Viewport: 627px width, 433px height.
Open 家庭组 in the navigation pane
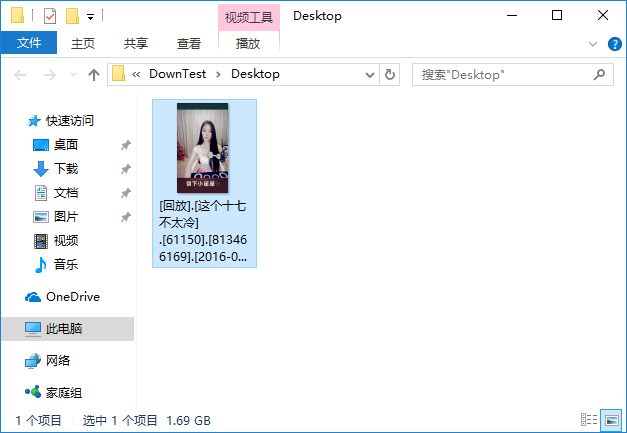pyautogui.click(x=54, y=393)
